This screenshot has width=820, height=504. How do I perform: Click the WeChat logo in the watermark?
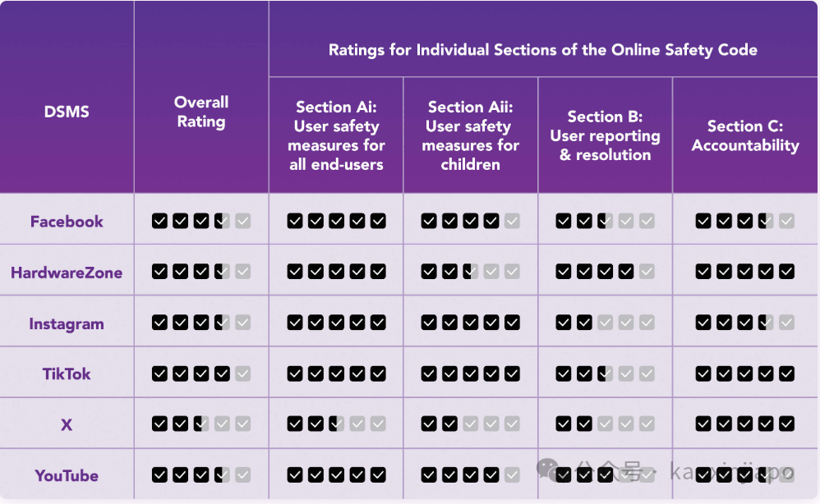(549, 469)
